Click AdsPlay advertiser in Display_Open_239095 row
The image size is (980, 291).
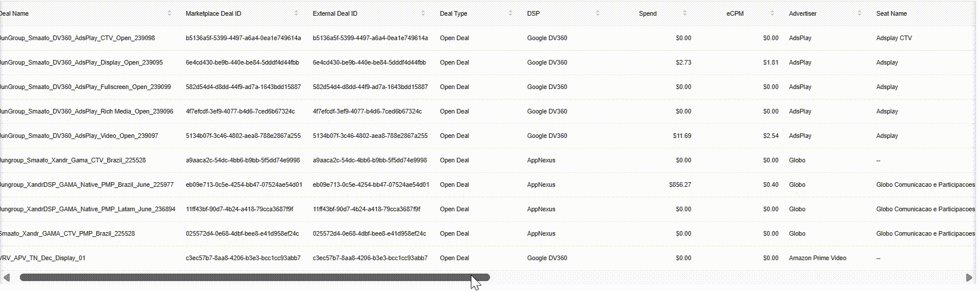tap(800, 62)
